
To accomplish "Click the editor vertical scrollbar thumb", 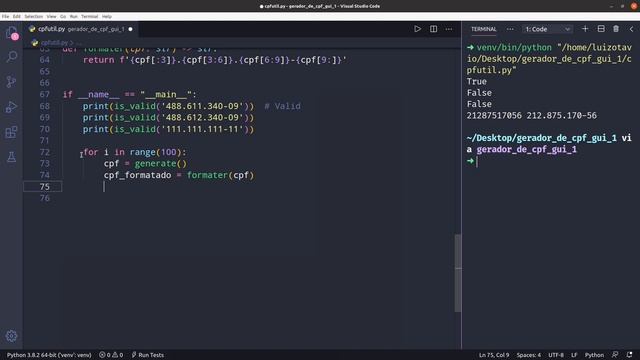I will pos(458,273).
